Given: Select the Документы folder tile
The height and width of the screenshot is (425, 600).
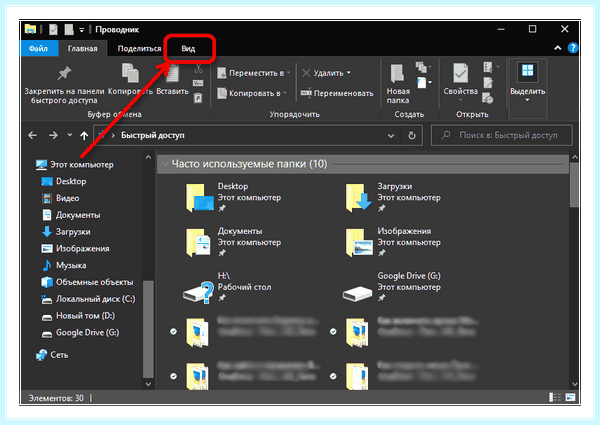Looking at the screenshot, I should pyautogui.click(x=233, y=242).
